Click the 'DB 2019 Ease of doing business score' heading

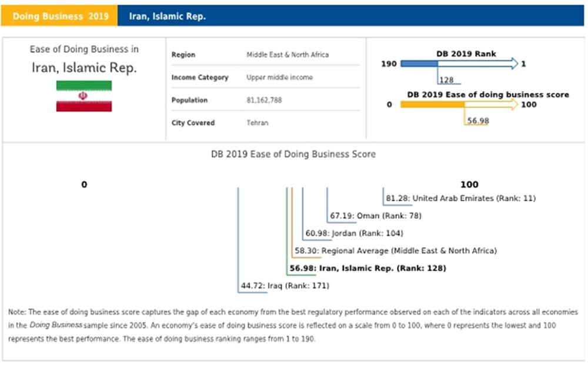click(x=488, y=95)
